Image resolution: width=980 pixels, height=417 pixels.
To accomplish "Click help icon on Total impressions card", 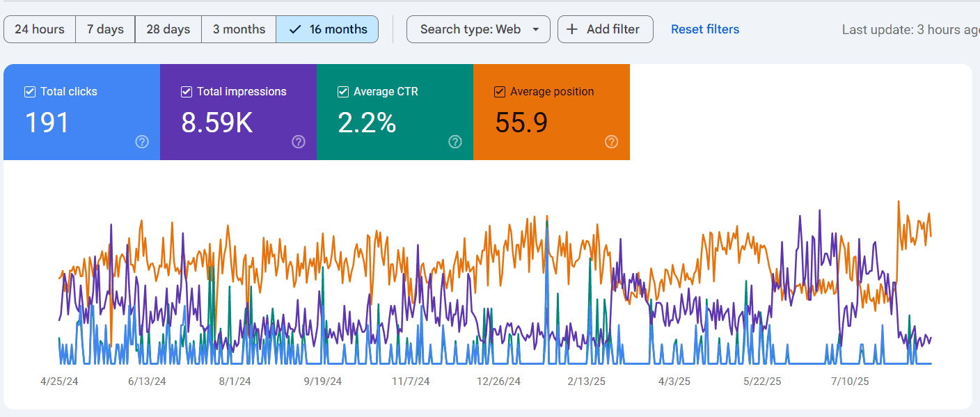I will [x=299, y=142].
